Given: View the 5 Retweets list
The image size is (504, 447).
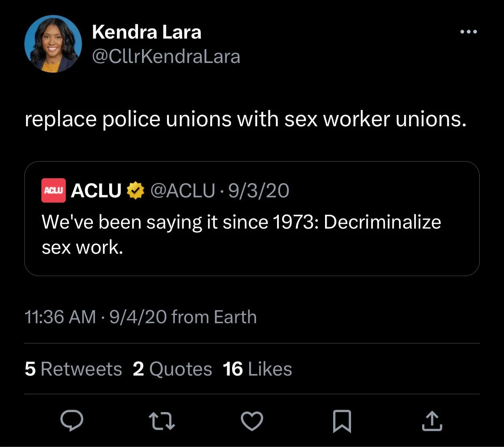Looking at the screenshot, I should tap(73, 369).
